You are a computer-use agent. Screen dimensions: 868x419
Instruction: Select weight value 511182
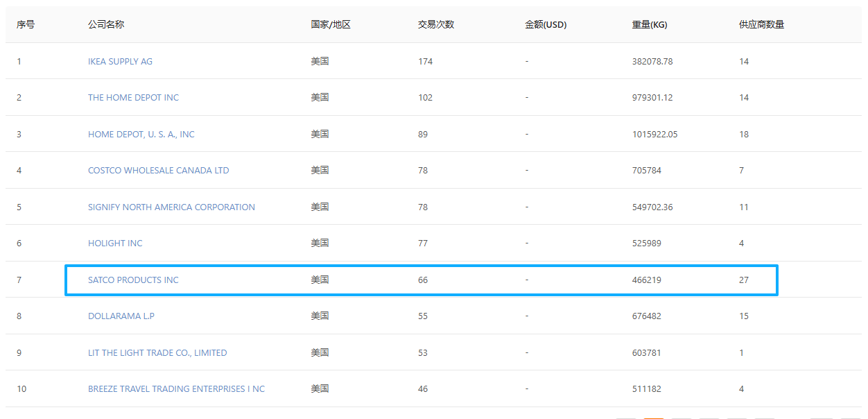click(x=647, y=389)
